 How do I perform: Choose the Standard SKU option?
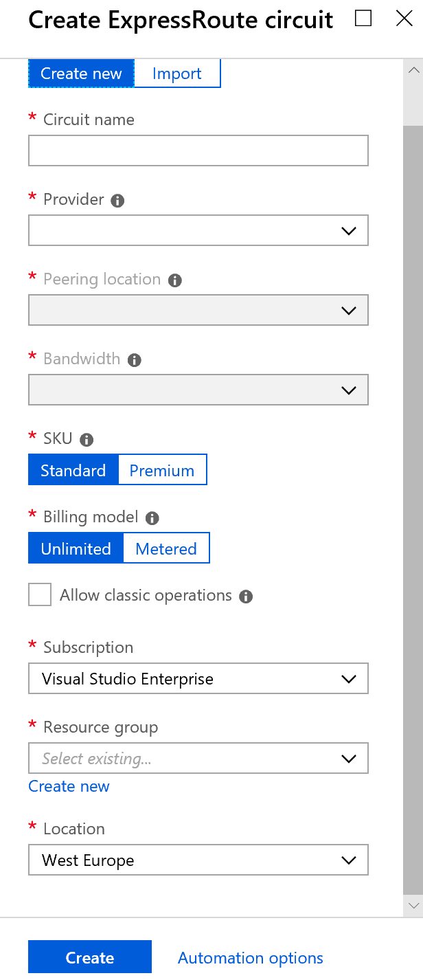tap(73, 471)
